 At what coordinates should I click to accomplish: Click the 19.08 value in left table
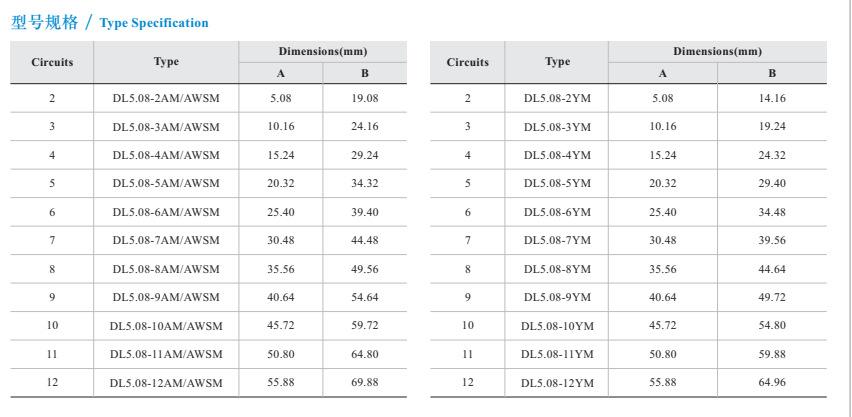click(x=365, y=98)
